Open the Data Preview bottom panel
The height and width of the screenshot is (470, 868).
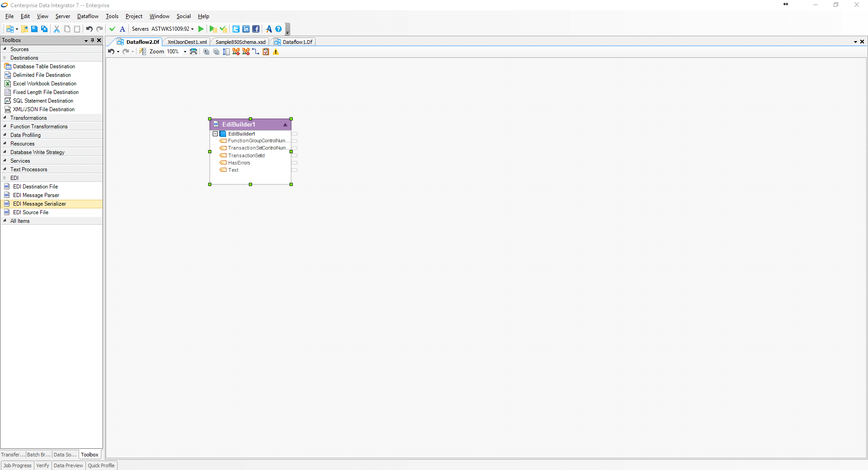(x=68, y=465)
